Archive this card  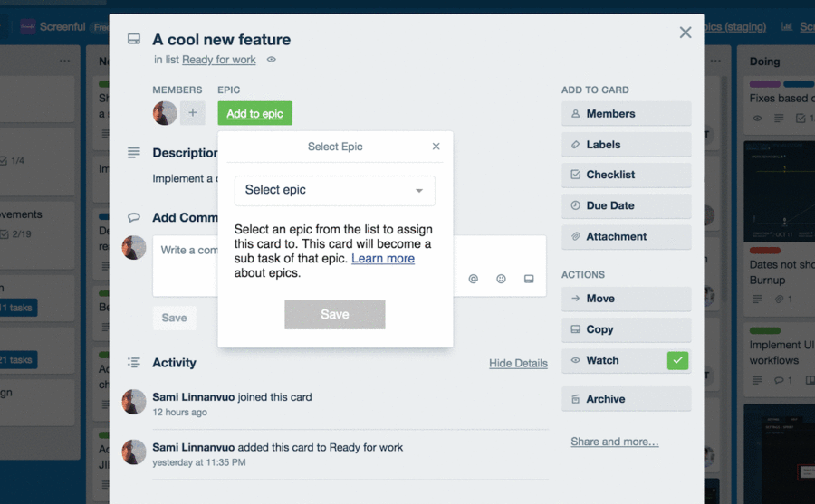pyautogui.click(x=626, y=399)
